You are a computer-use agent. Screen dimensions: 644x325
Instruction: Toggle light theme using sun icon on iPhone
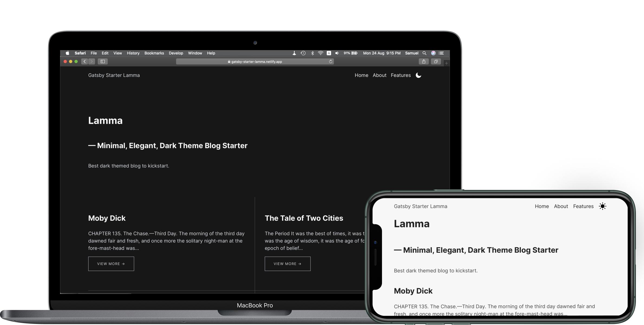[x=603, y=206]
